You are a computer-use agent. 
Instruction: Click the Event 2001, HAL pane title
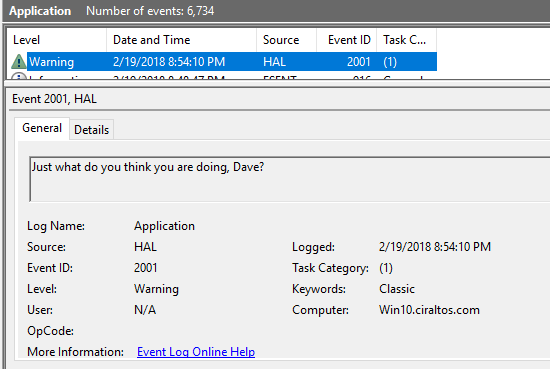point(54,99)
